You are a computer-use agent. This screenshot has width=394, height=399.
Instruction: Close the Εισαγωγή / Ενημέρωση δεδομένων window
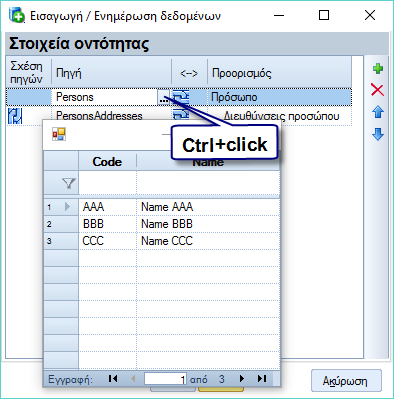click(x=370, y=15)
